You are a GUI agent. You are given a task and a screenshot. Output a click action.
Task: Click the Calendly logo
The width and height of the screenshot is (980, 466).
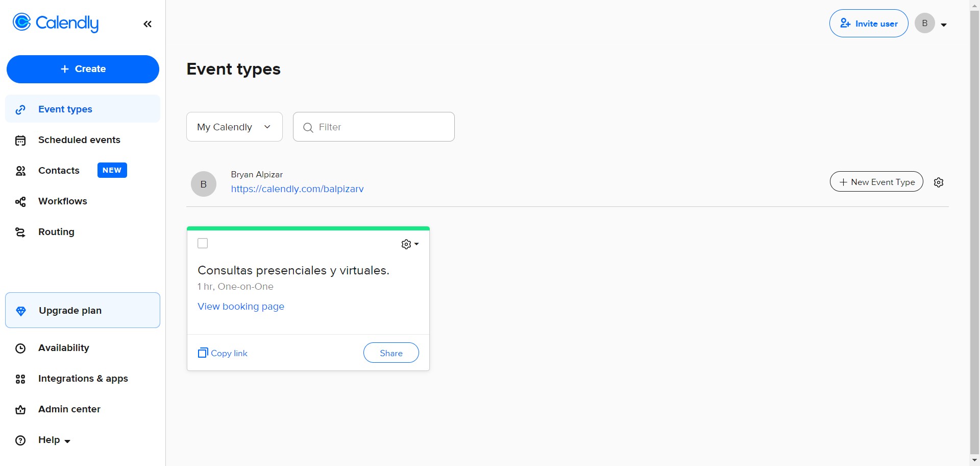pos(55,22)
